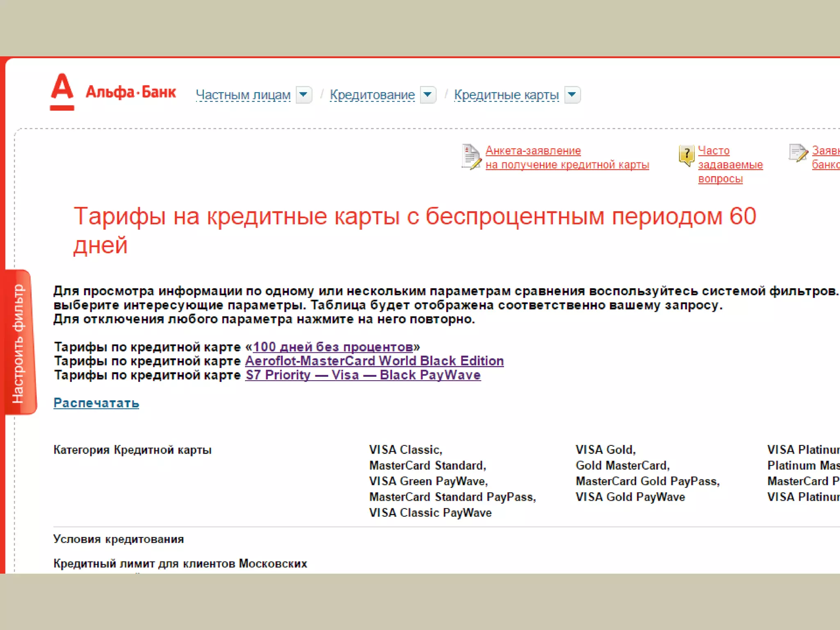Click the pencil note icon at right

click(x=798, y=153)
